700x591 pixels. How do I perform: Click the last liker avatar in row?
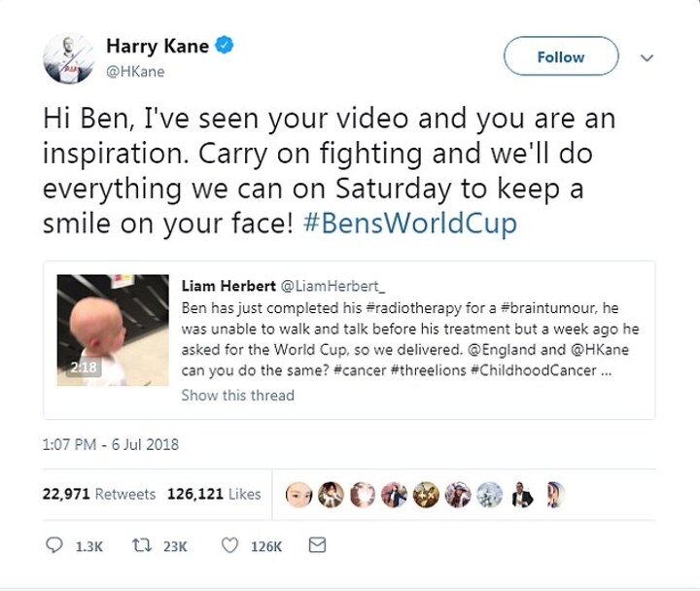coord(558,494)
